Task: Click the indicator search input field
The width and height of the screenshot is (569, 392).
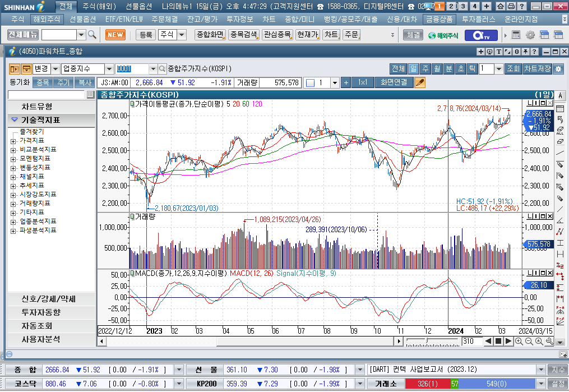Action: click(46, 95)
